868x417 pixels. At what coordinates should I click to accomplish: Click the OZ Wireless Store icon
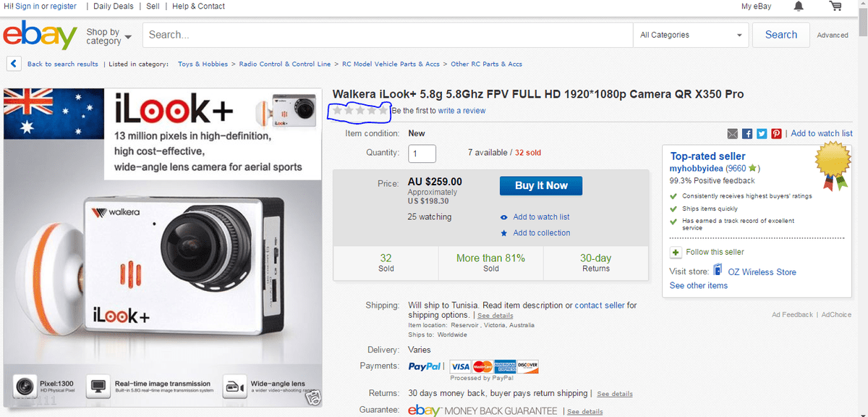(718, 271)
